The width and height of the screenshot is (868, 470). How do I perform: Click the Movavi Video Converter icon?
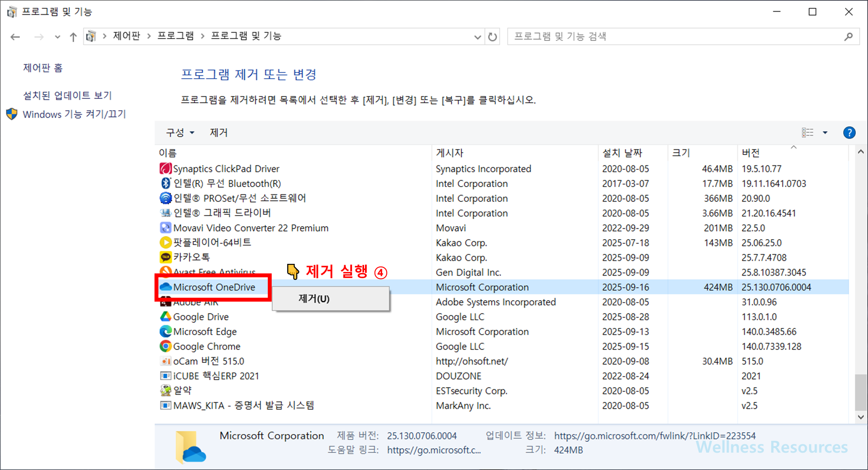[x=165, y=227]
